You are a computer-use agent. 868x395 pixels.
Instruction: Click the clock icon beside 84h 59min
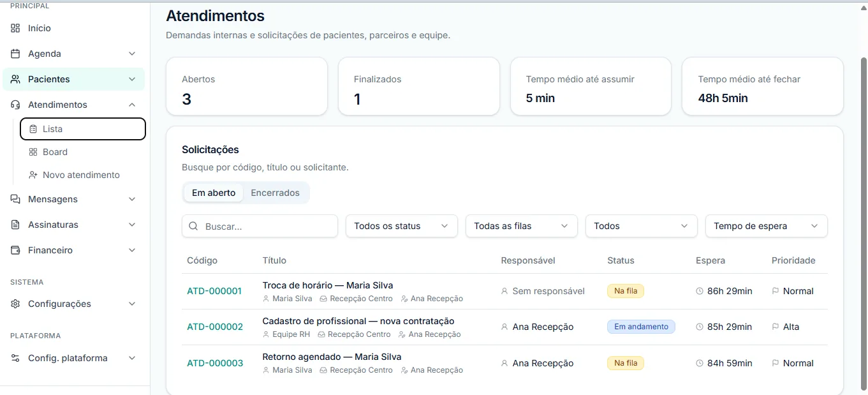tap(700, 363)
